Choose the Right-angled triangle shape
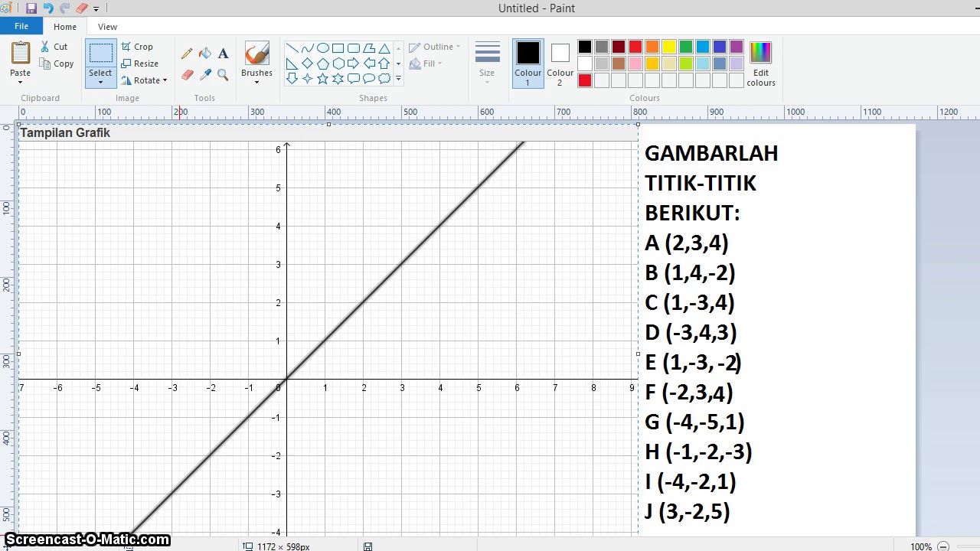Viewport: 980px width, 551px height. point(292,64)
